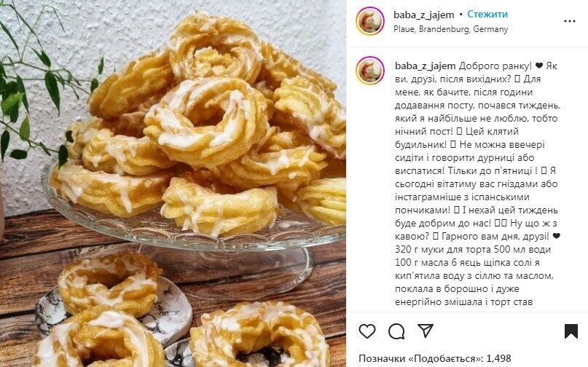Click baba_z_jajem username in caption
Image resolution: width=588 pixels, height=367 pixels.
[x=426, y=66]
